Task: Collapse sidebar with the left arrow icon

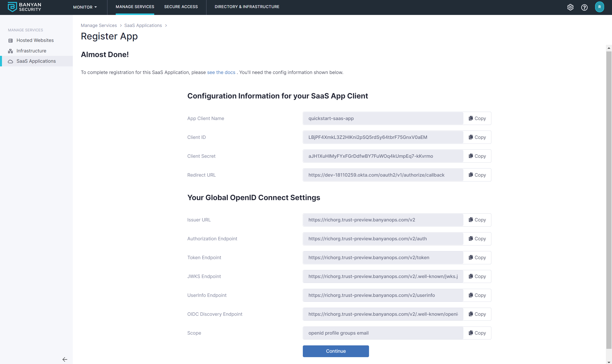Action: tap(65, 359)
